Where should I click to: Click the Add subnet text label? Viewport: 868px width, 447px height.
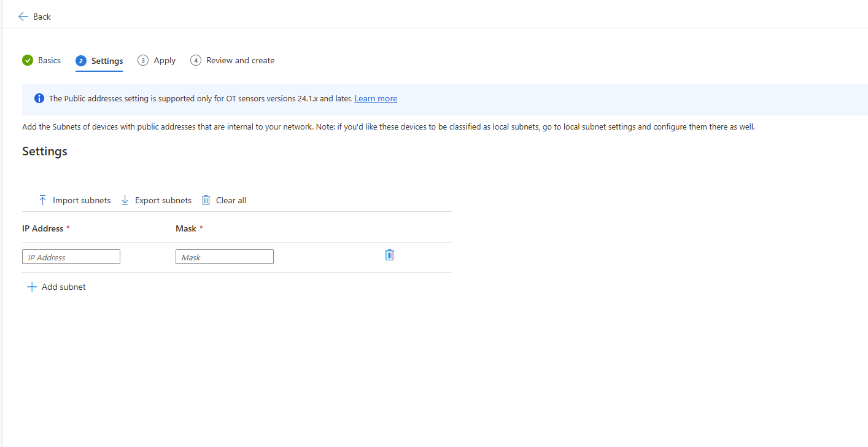tap(64, 287)
